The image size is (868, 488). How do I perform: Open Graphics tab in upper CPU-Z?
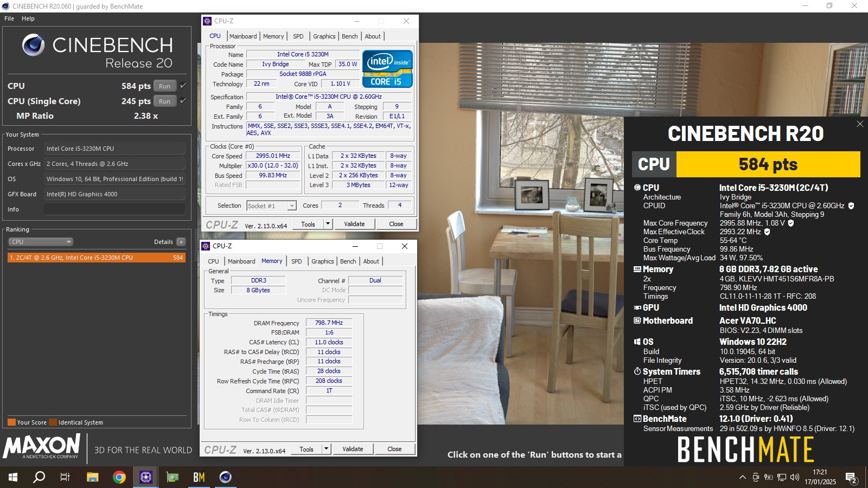coord(324,36)
